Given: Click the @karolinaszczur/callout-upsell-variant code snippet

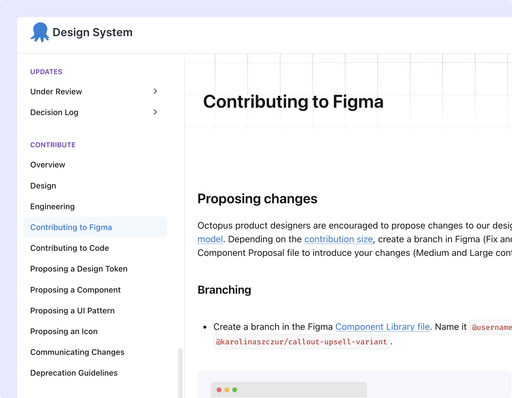Looking at the screenshot, I should (x=301, y=342).
